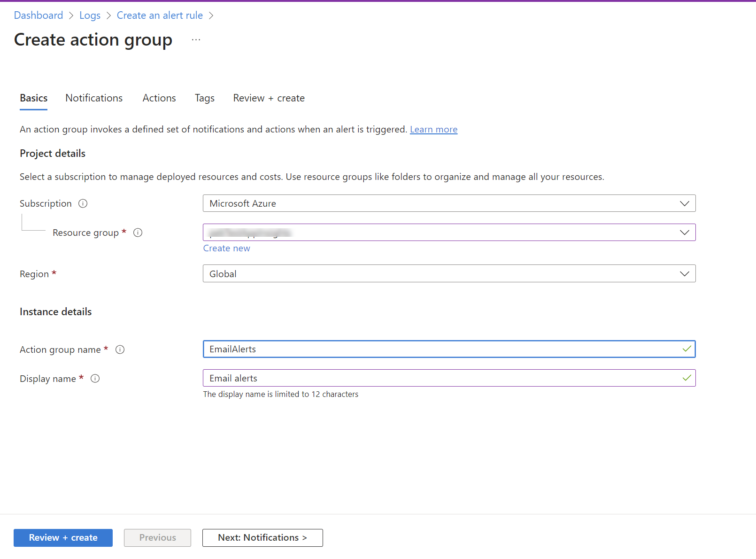Open the Learn more link
The height and width of the screenshot is (559, 756).
(433, 130)
